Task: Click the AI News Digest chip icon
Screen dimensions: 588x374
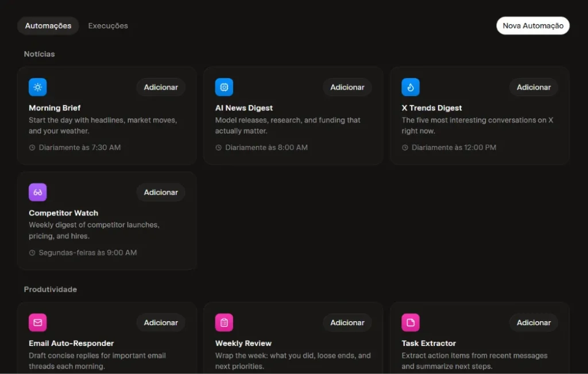Action: [x=224, y=87]
